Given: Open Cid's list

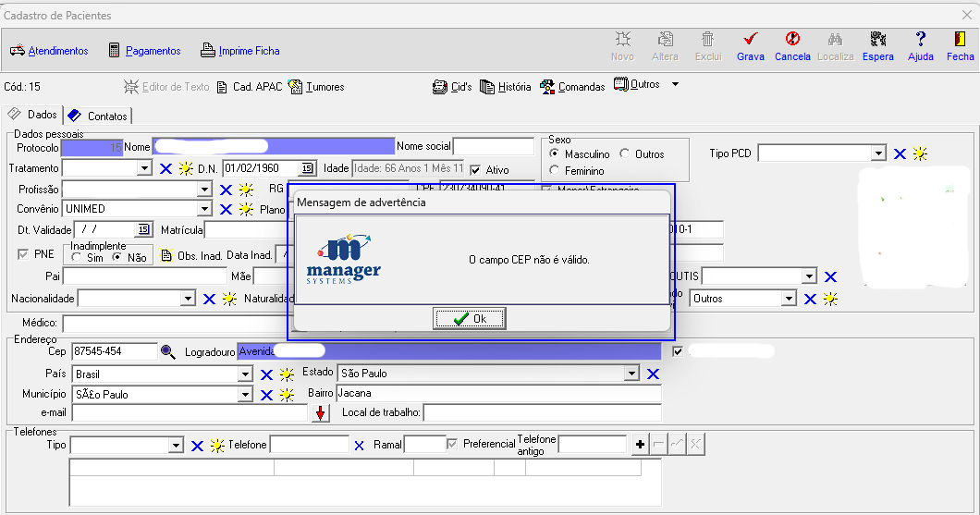Looking at the screenshot, I should pos(452,87).
